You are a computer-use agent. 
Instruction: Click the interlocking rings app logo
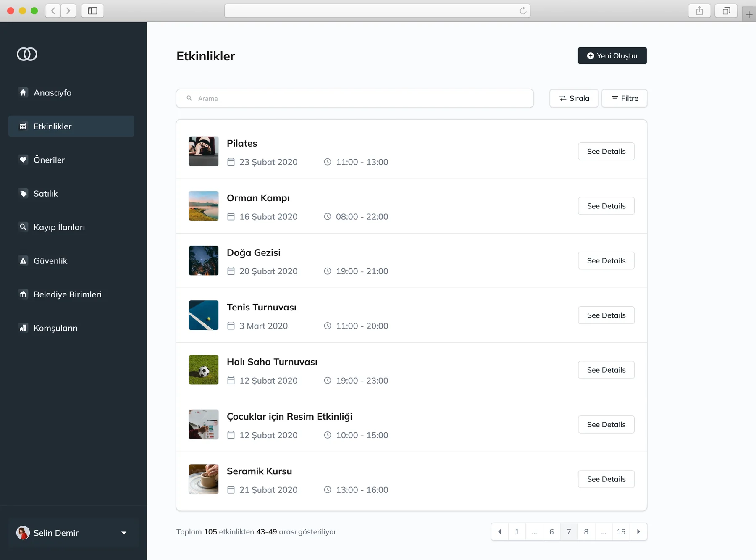(27, 54)
